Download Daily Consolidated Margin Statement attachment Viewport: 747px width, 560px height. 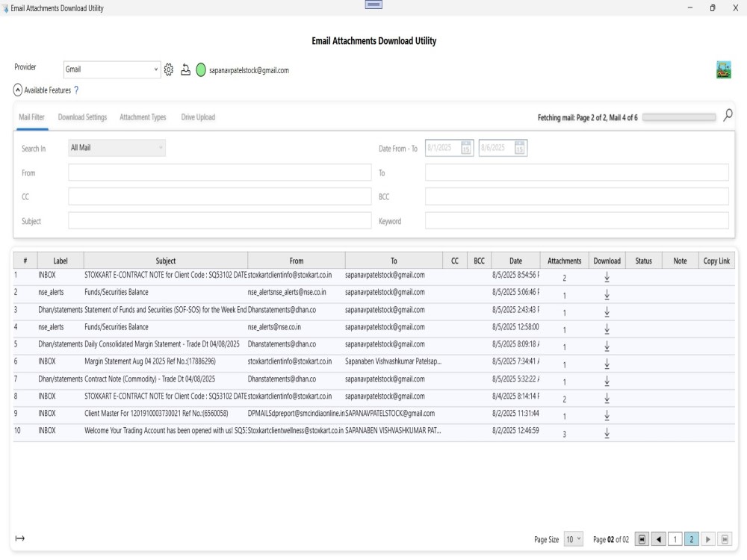click(x=607, y=346)
